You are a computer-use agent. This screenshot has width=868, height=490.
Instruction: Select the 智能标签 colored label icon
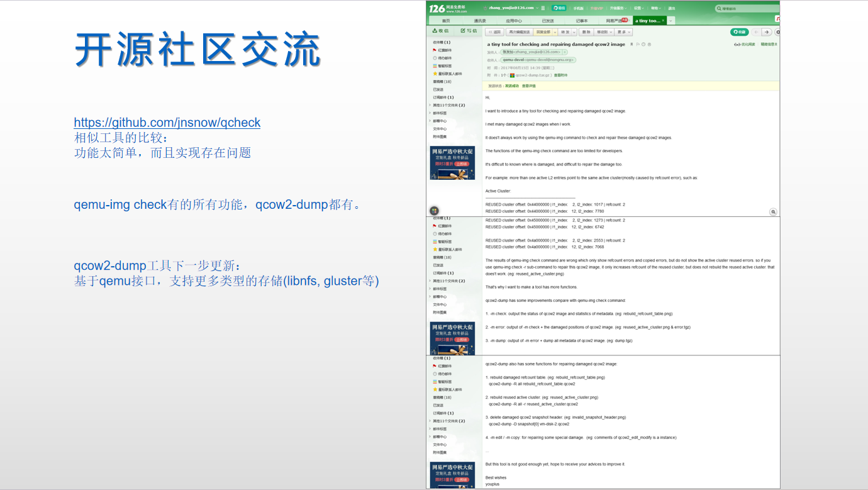(434, 65)
